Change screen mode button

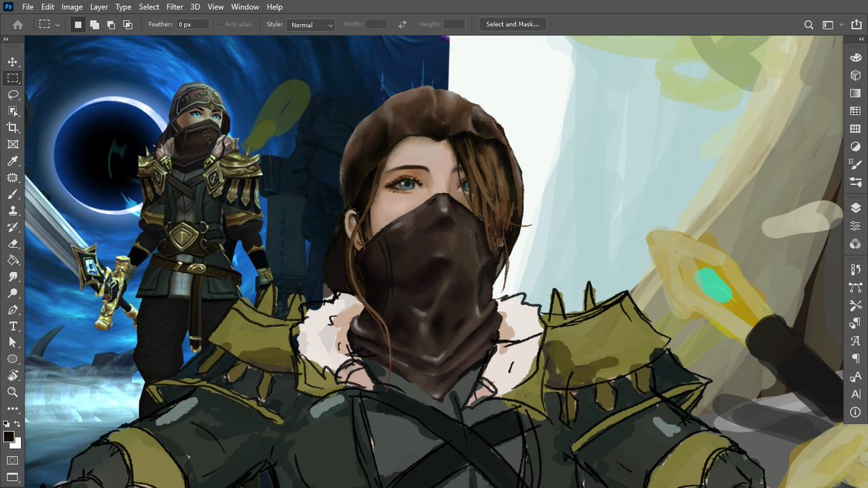[12, 477]
